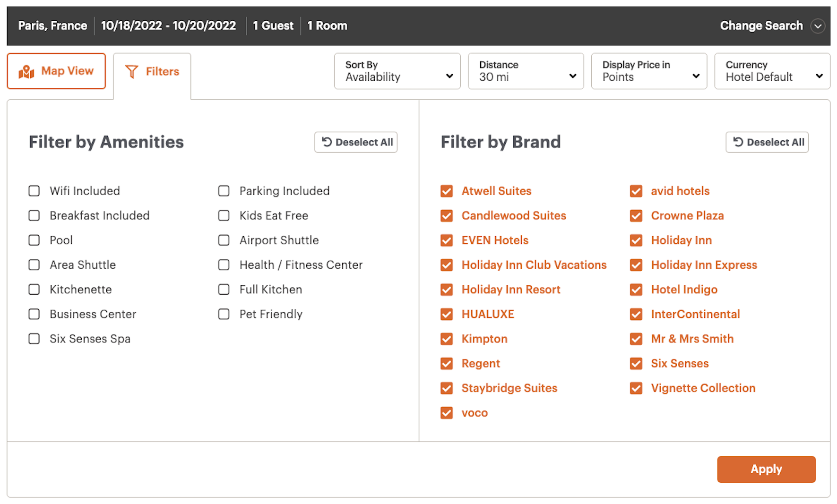Click the 1 Room text
The image size is (837, 504).
(327, 26)
